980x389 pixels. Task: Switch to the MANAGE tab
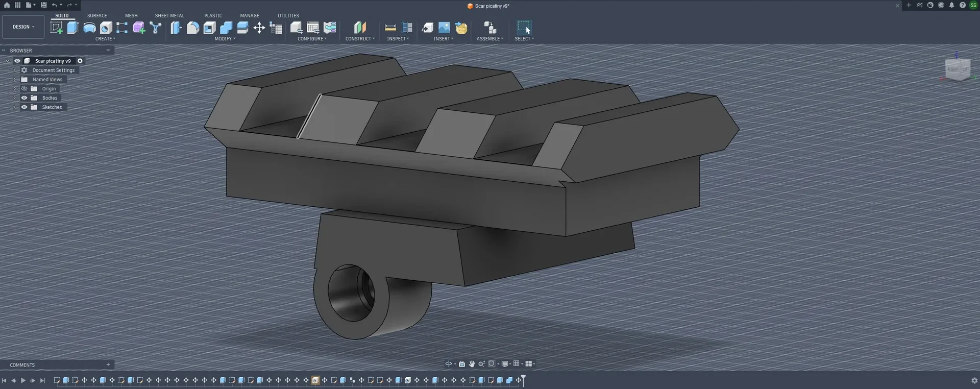(x=250, y=16)
